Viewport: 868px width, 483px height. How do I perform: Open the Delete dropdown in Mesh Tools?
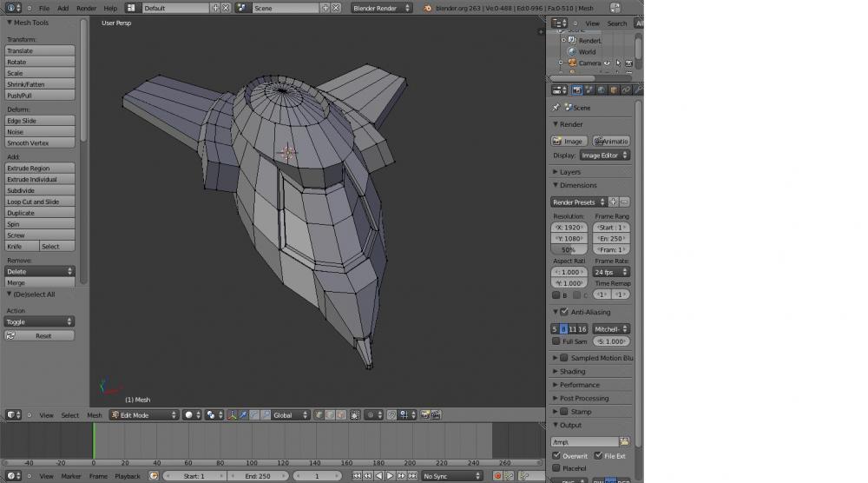tap(39, 271)
